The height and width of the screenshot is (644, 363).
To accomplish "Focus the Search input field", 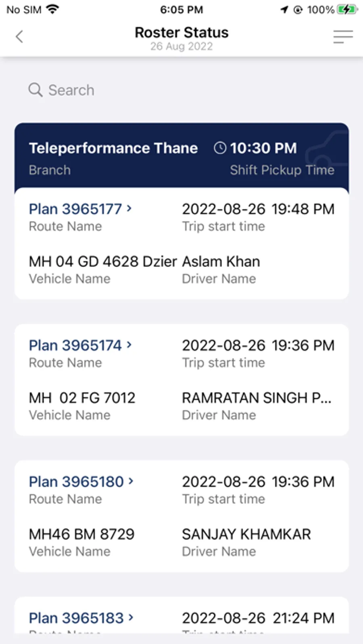I will click(181, 90).
